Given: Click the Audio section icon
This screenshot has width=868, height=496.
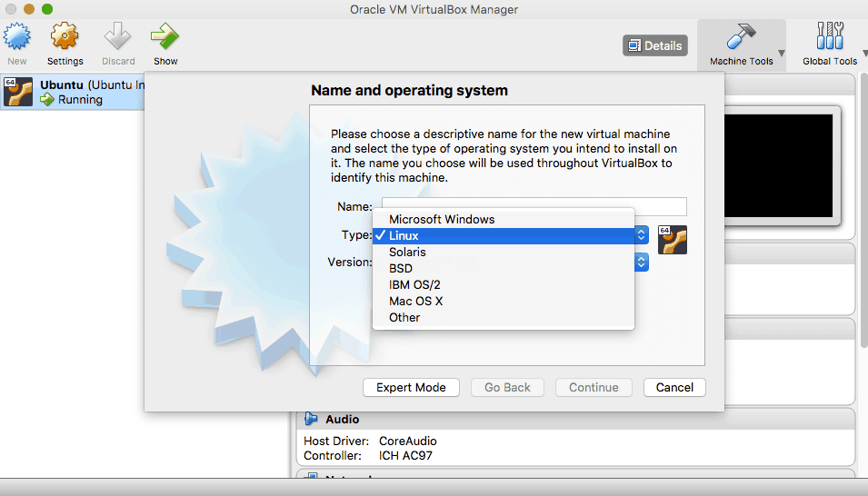Looking at the screenshot, I should coord(311,419).
